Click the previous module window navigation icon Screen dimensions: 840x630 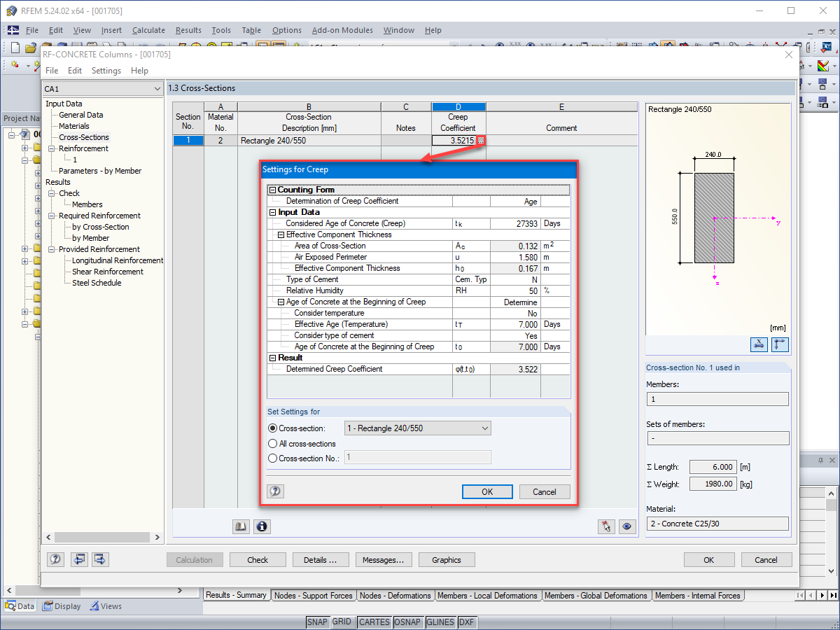click(x=79, y=559)
